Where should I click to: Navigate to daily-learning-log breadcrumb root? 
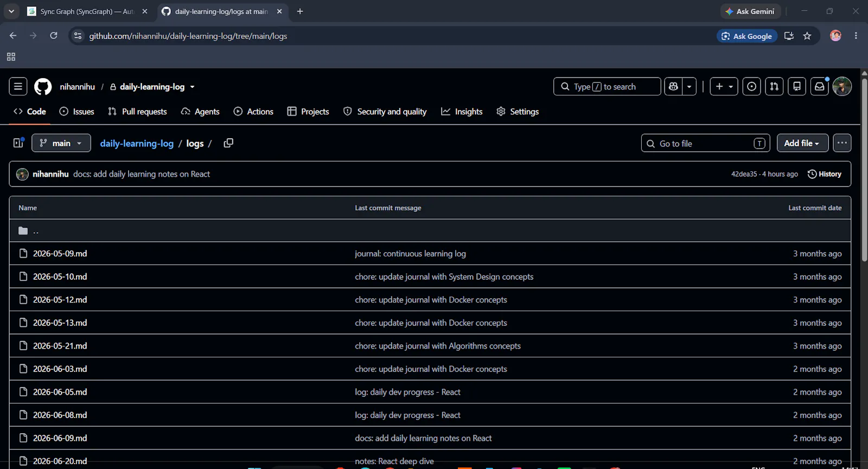coord(137,143)
